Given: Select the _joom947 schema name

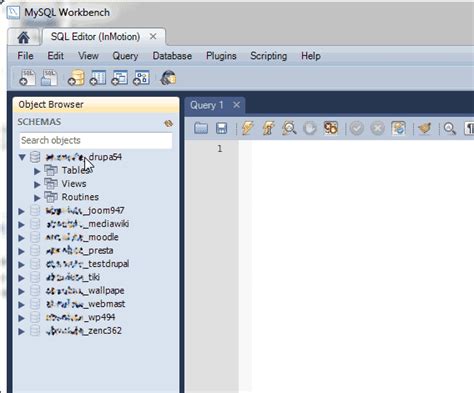Looking at the screenshot, I should tap(85, 210).
